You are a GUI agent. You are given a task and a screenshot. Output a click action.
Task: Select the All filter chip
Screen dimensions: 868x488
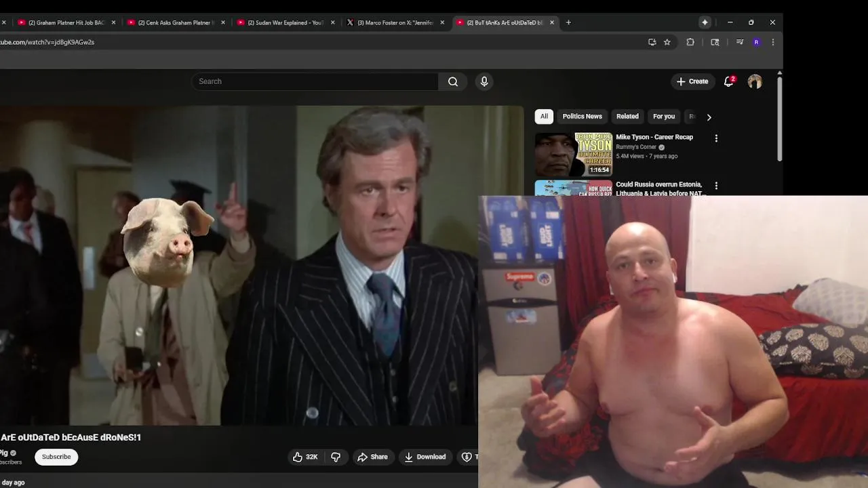(544, 117)
